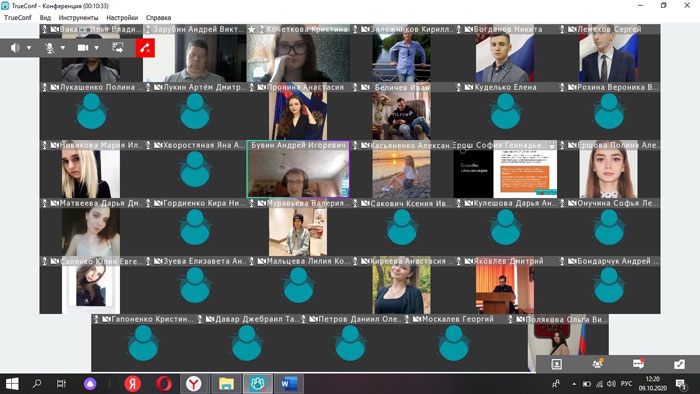
Task: Open the Инструменты menu
Action: [78, 18]
